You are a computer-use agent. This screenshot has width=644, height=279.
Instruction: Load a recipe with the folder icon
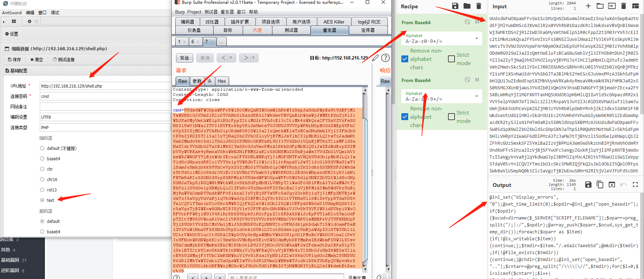coord(467,6)
